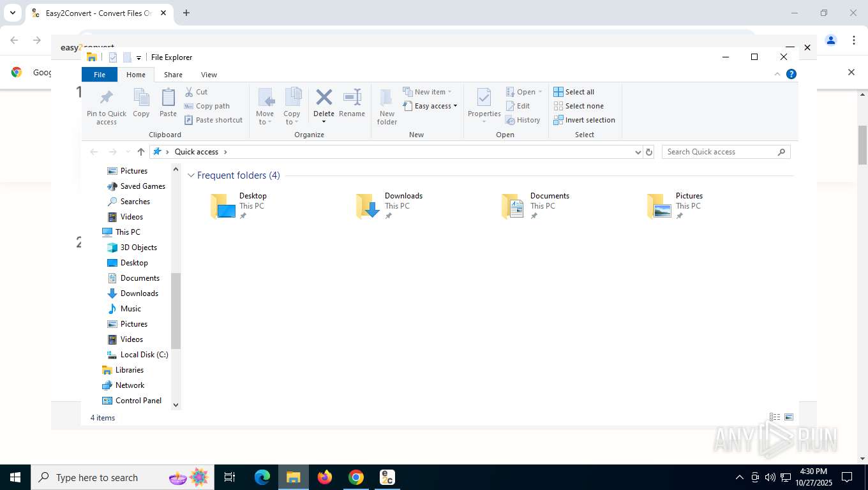Open the recent locations dropdown arrow
This screenshot has height=490, width=868.
(128, 152)
